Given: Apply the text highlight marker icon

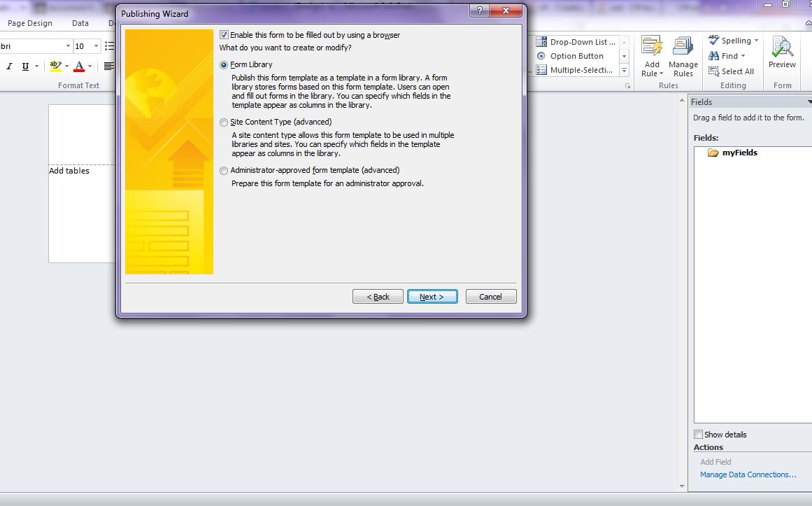Looking at the screenshot, I should 55,66.
